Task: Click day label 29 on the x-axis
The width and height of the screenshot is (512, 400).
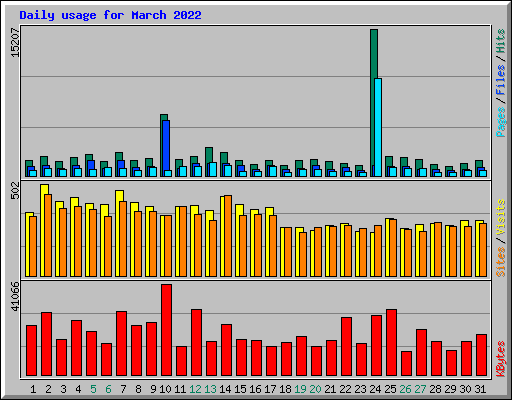Action: point(450,389)
